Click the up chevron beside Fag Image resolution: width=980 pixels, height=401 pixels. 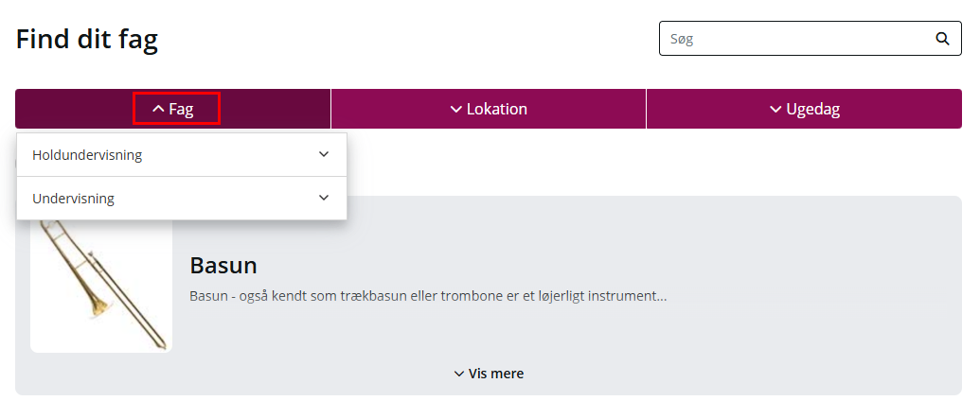pos(159,110)
